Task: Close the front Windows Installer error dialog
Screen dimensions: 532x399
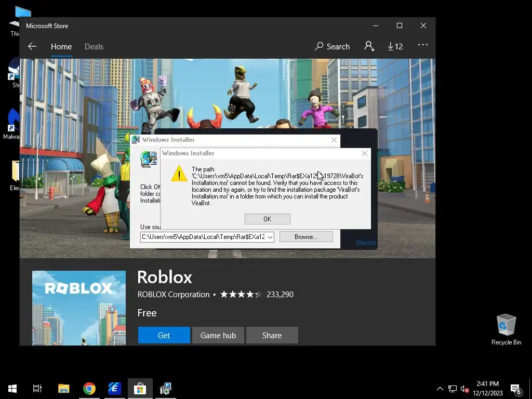Action: pos(364,153)
